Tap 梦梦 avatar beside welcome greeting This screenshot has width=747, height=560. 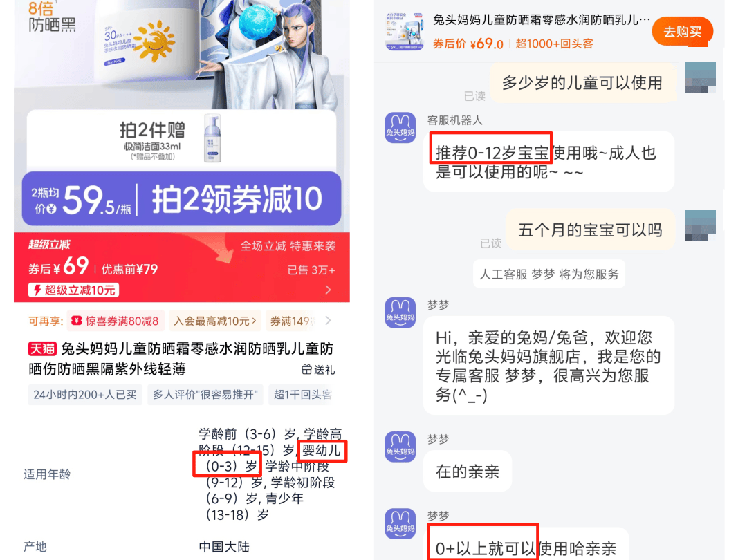pos(400,312)
